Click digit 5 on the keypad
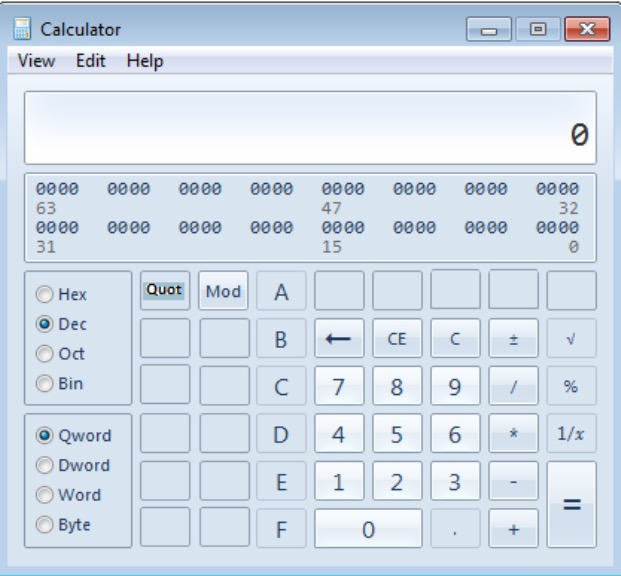The width and height of the screenshot is (621, 576). pos(397,433)
